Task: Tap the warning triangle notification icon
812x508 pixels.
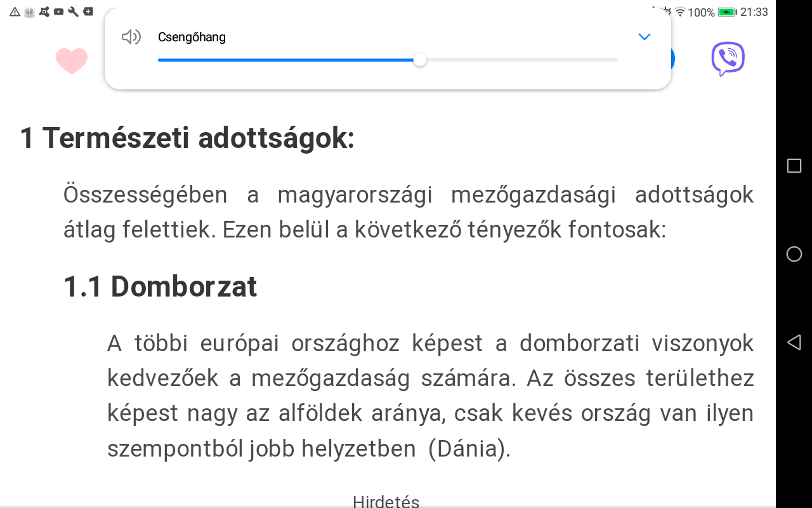Action: pyautogui.click(x=15, y=11)
